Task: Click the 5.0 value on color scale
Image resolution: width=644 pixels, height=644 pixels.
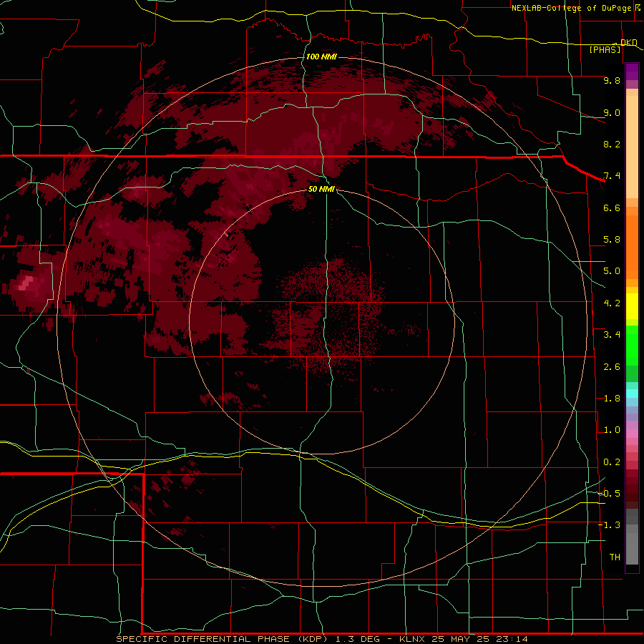Action: point(612,271)
